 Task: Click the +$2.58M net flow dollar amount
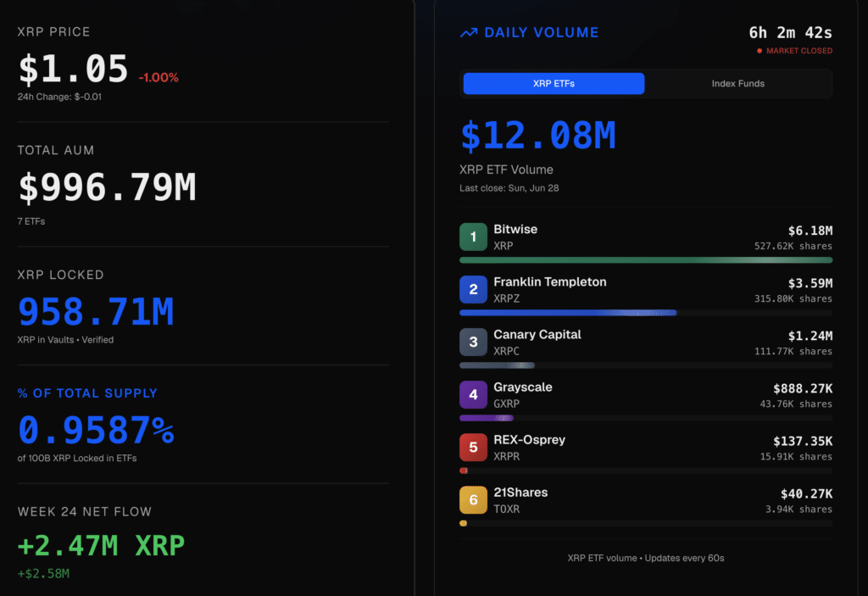click(x=43, y=574)
